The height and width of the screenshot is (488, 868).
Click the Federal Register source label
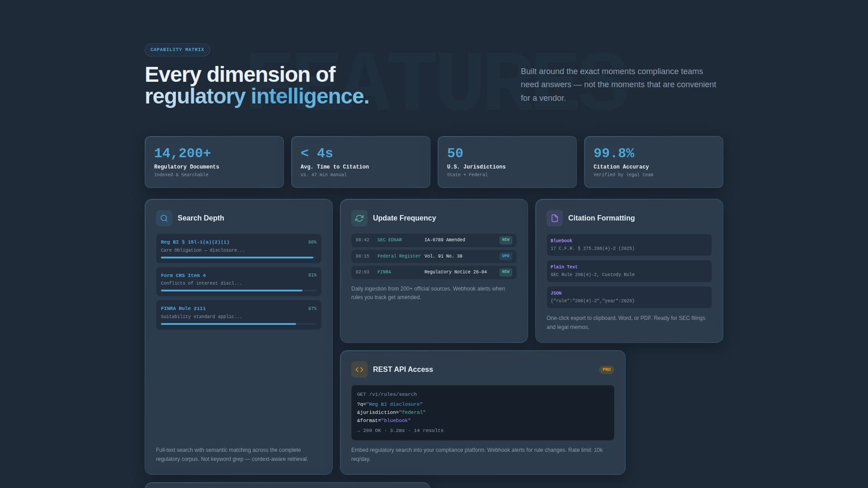(399, 256)
